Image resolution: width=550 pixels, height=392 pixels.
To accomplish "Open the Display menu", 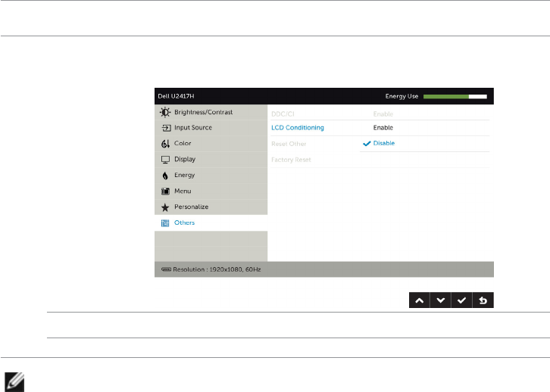I will (x=211, y=160).
